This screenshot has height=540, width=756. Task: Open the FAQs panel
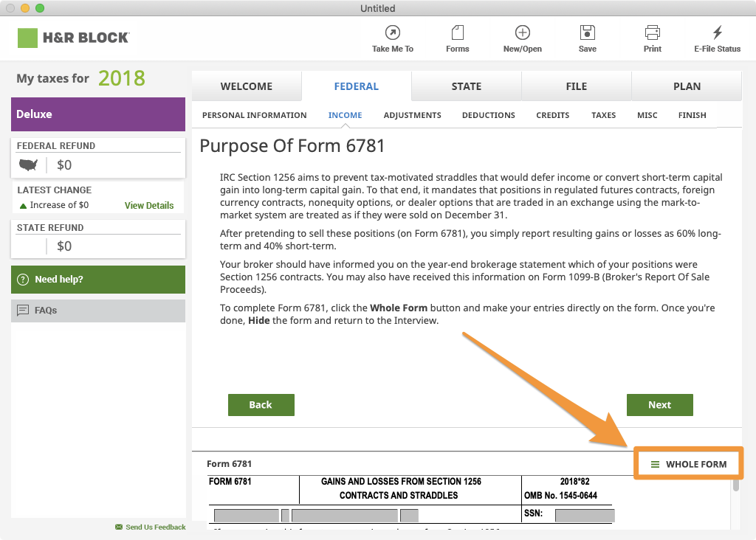coord(97,310)
